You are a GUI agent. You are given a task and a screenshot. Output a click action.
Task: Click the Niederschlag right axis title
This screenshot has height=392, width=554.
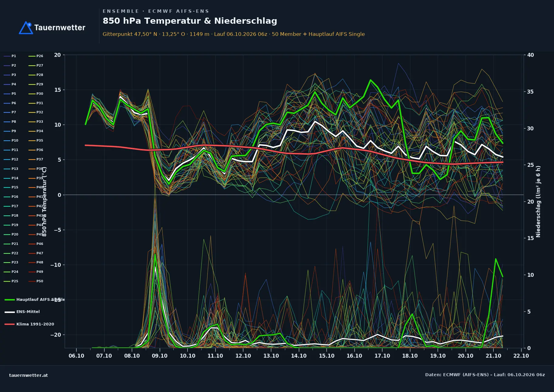538,201
